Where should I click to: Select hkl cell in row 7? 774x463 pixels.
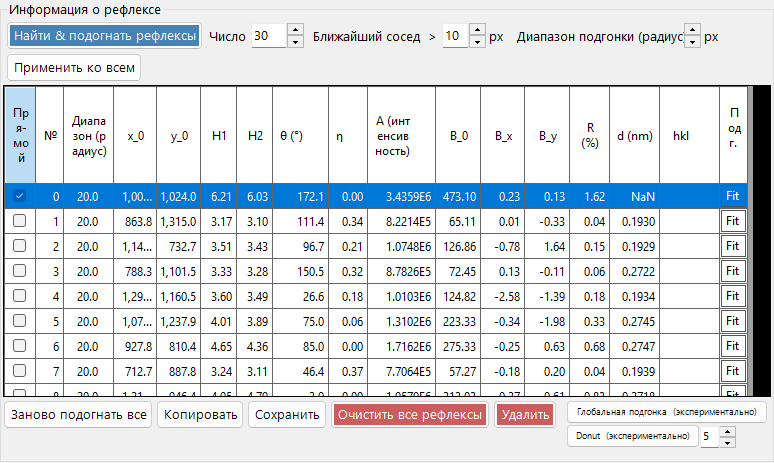coord(690,371)
